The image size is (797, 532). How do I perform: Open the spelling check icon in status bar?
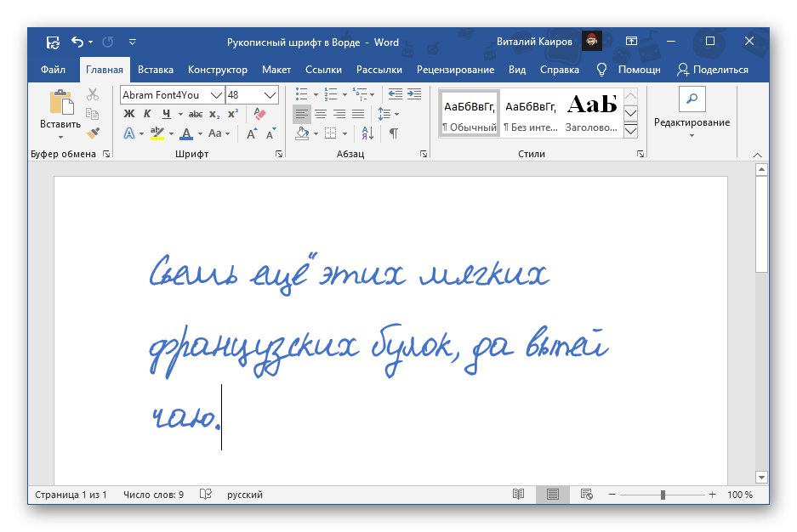205,494
